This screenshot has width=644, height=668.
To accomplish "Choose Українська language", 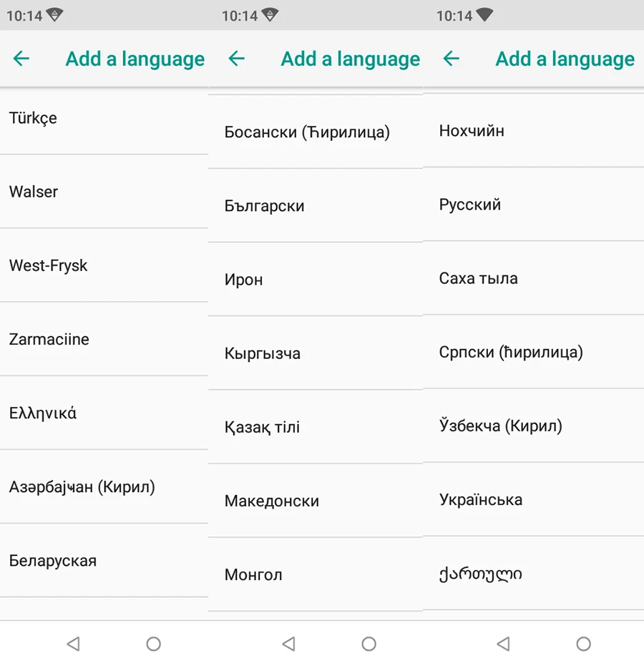I will [x=533, y=499].
